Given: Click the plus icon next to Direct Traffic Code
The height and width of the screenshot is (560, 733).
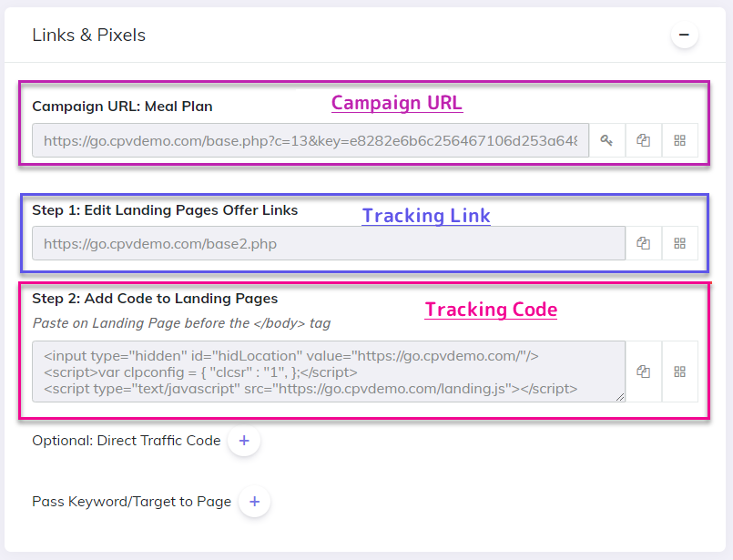Looking at the screenshot, I should tap(244, 440).
